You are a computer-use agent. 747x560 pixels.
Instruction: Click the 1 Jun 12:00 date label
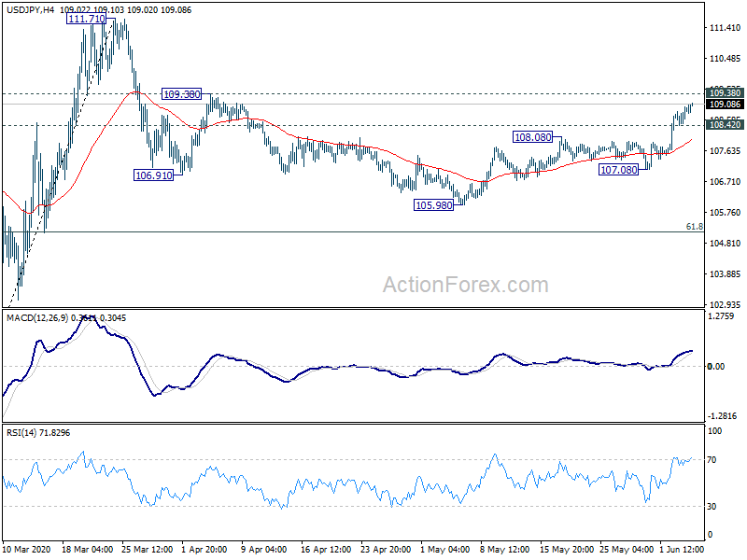pos(682,550)
